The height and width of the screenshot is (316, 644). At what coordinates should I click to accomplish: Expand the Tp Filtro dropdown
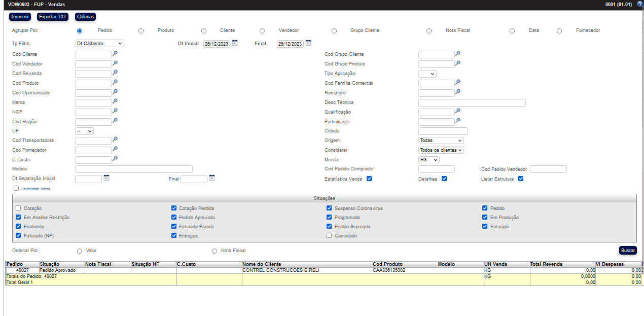tap(99, 44)
